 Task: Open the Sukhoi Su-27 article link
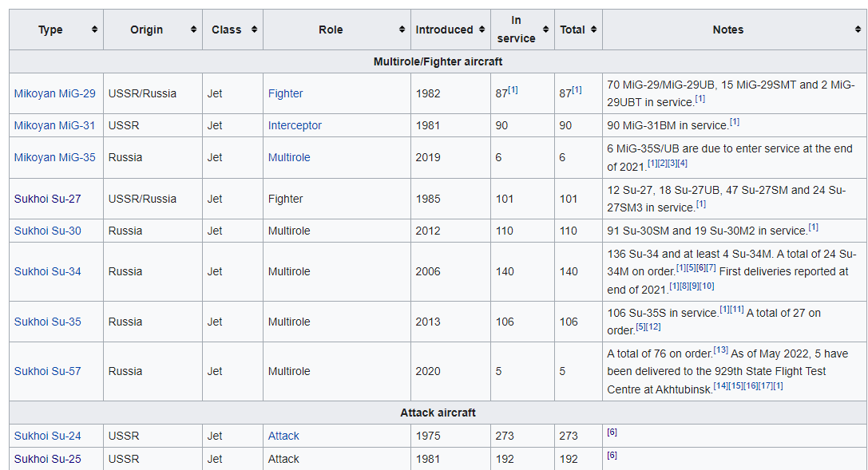click(x=48, y=199)
